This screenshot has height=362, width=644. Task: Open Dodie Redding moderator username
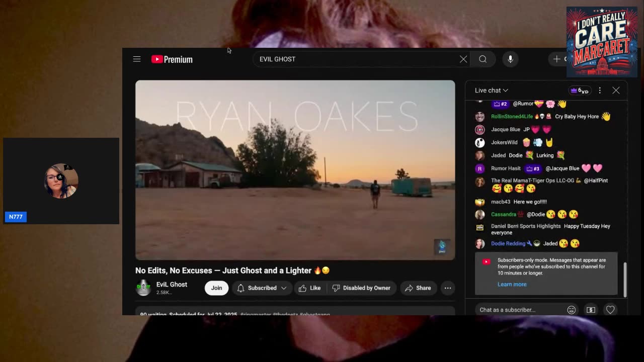pos(508,244)
